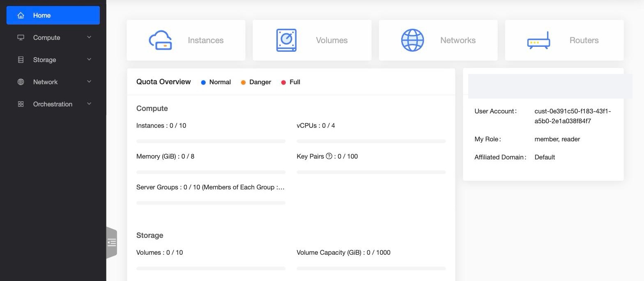Click the Instances quota progress bar
This screenshot has width=644, height=281.
click(211, 141)
